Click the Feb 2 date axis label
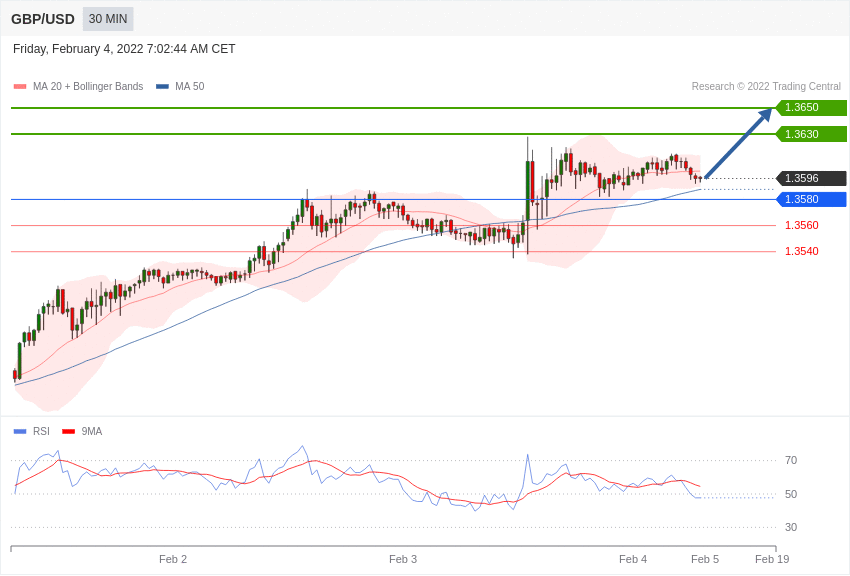Screen dimensions: 850x576 pyautogui.click(x=173, y=559)
